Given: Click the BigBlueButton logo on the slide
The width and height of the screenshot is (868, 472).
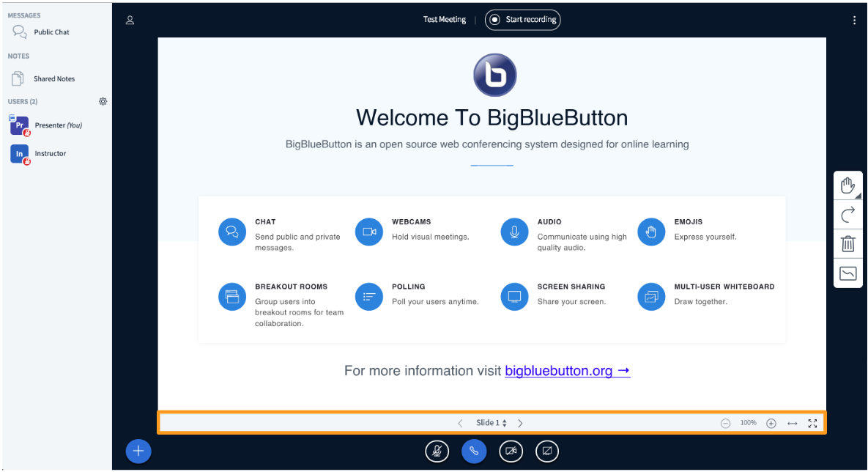Looking at the screenshot, I should (x=495, y=75).
